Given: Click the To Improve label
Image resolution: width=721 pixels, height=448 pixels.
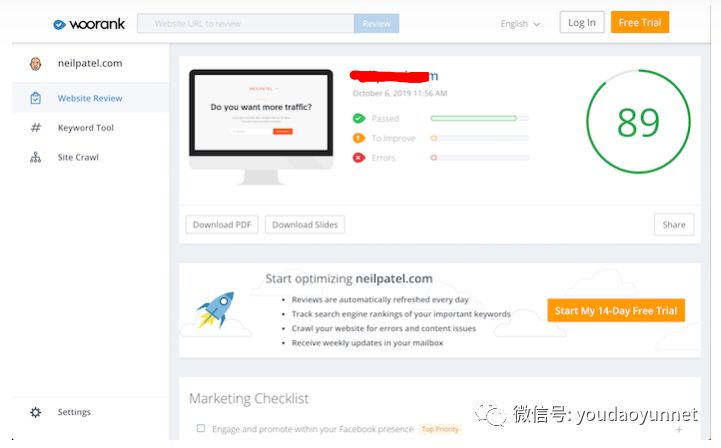Looking at the screenshot, I should [393, 138].
